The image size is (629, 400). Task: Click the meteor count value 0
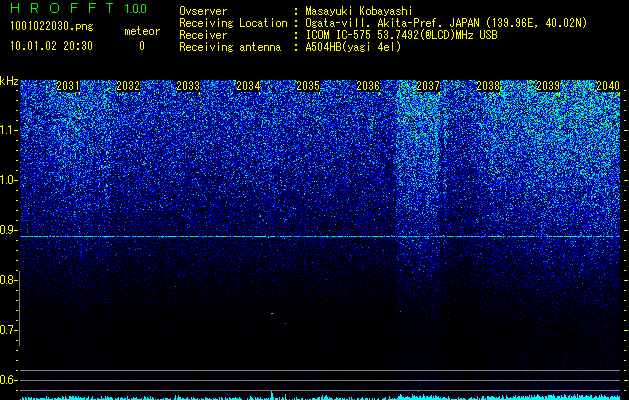coord(142,46)
